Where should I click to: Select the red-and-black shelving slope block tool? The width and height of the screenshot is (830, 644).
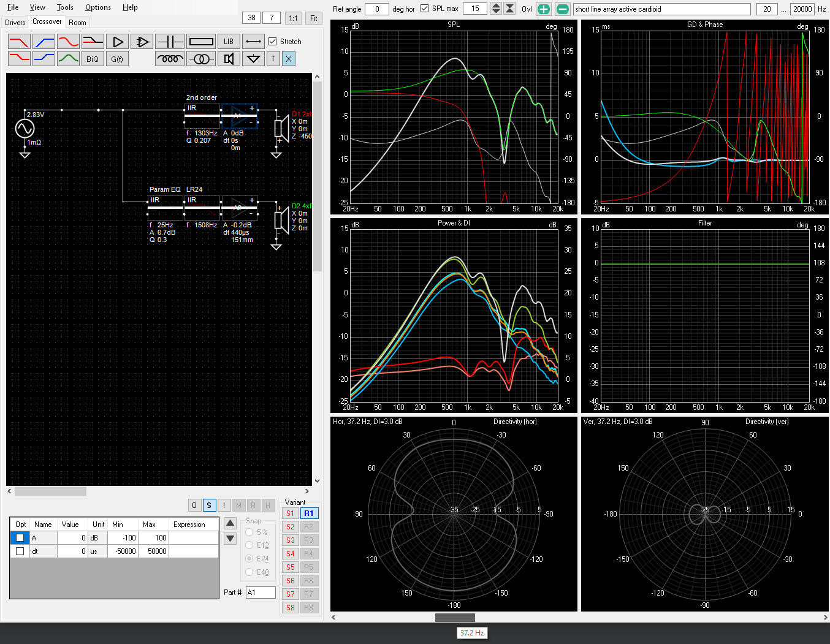click(93, 42)
